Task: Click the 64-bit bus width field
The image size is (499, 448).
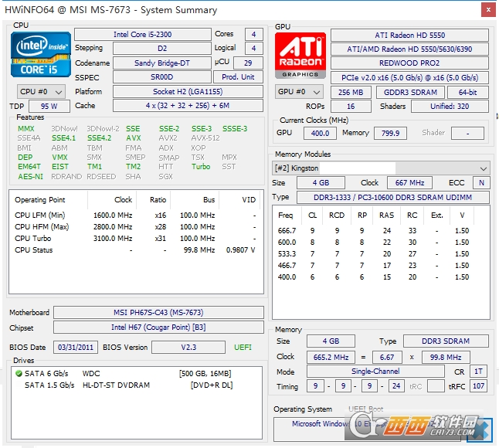Action: (x=468, y=92)
